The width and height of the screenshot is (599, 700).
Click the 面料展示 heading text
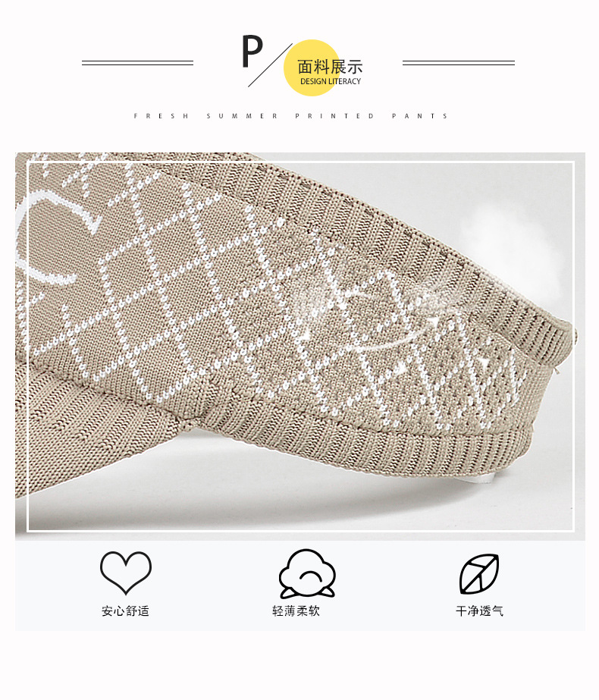point(330,67)
